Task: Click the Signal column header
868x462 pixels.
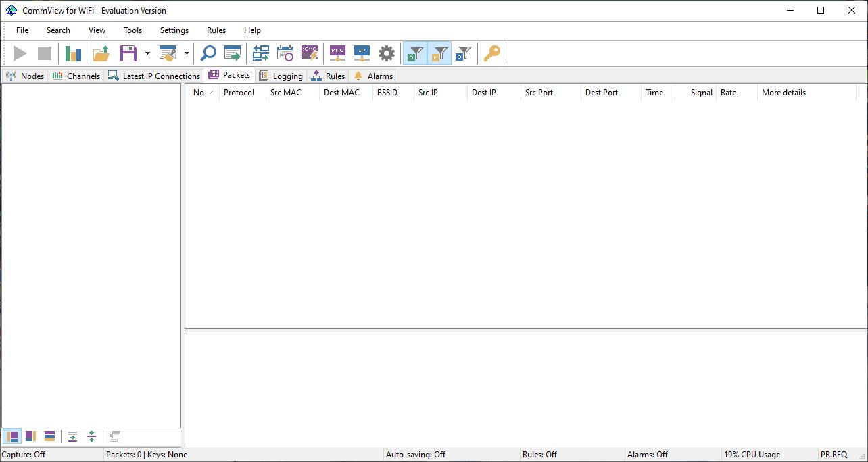Action: coord(701,93)
